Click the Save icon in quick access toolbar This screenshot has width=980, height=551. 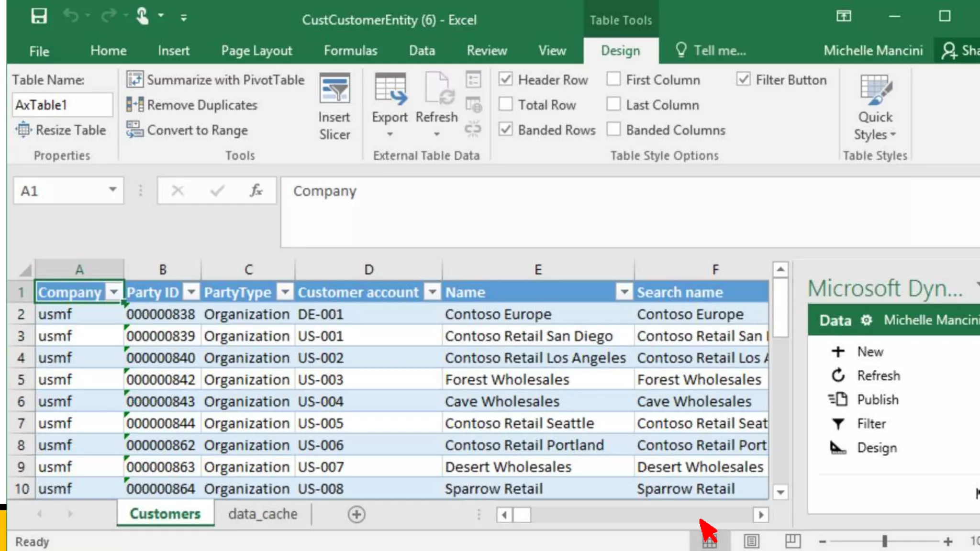(x=39, y=17)
